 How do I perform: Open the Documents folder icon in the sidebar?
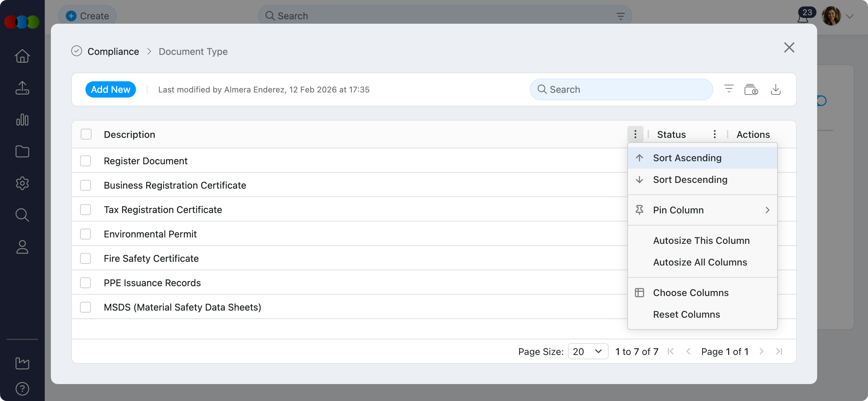(x=22, y=151)
